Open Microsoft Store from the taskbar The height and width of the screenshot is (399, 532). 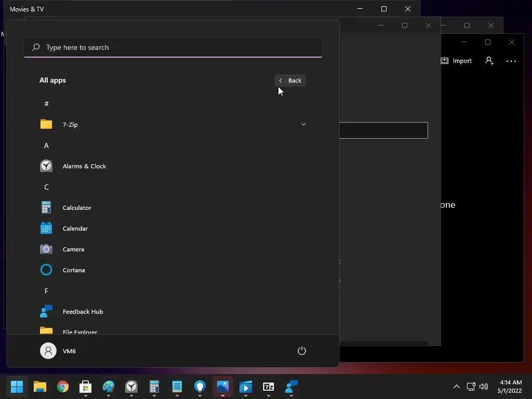pyautogui.click(x=86, y=387)
